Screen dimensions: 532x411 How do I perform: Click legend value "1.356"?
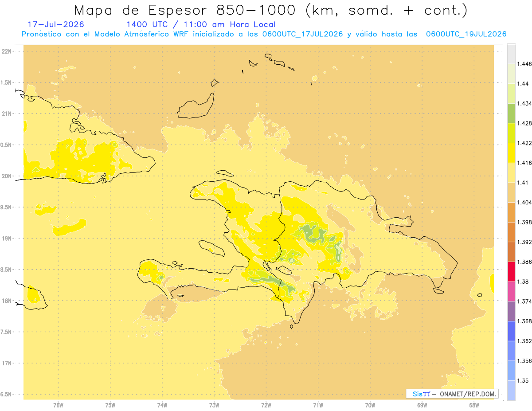coord(524,361)
